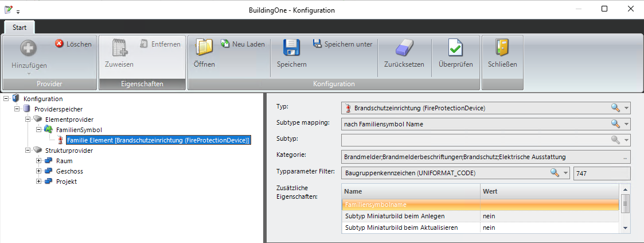This screenshot has height=243, width=644.
Task: Select the Familiensymbolname row
Action: (480, 205)
